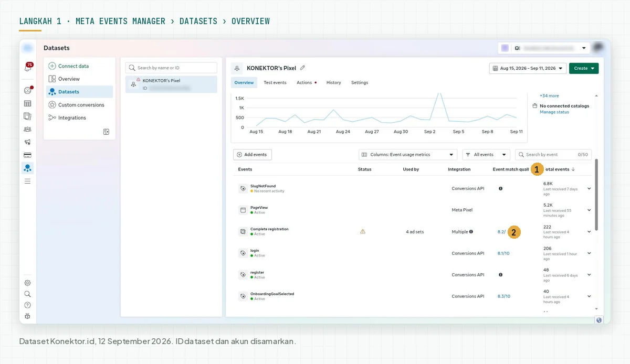
Task: Click the login event tag icon
Action: pos(243,253)
